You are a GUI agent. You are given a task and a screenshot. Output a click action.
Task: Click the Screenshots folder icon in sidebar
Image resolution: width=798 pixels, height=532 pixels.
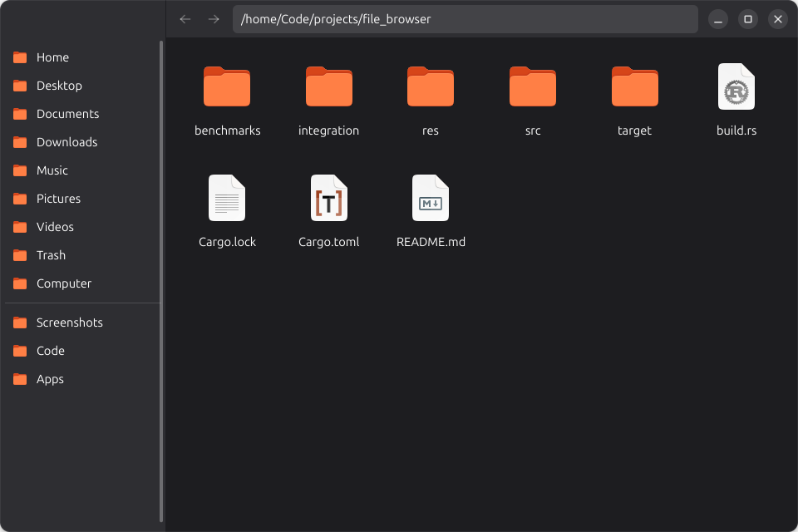point(20,323)
